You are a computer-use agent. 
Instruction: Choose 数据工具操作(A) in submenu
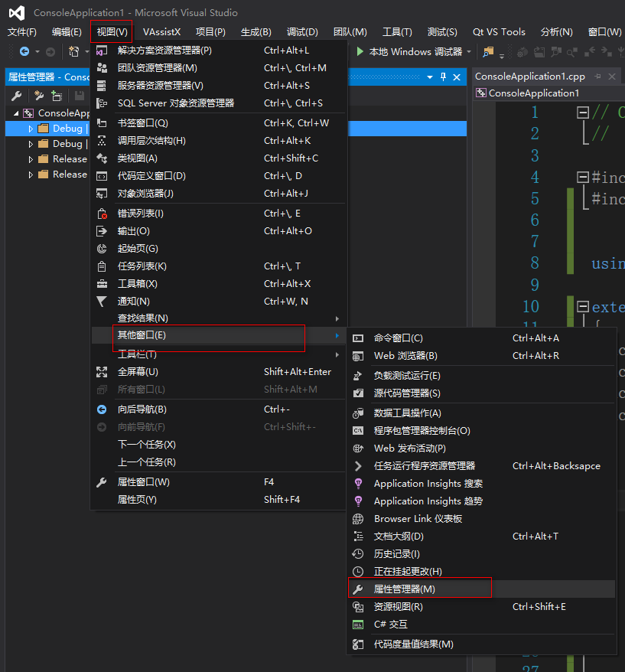click(x=481, y=413)
